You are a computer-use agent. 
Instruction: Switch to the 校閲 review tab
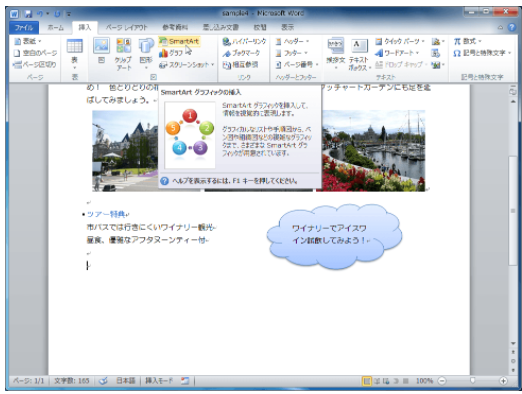(x=260, y=27)
